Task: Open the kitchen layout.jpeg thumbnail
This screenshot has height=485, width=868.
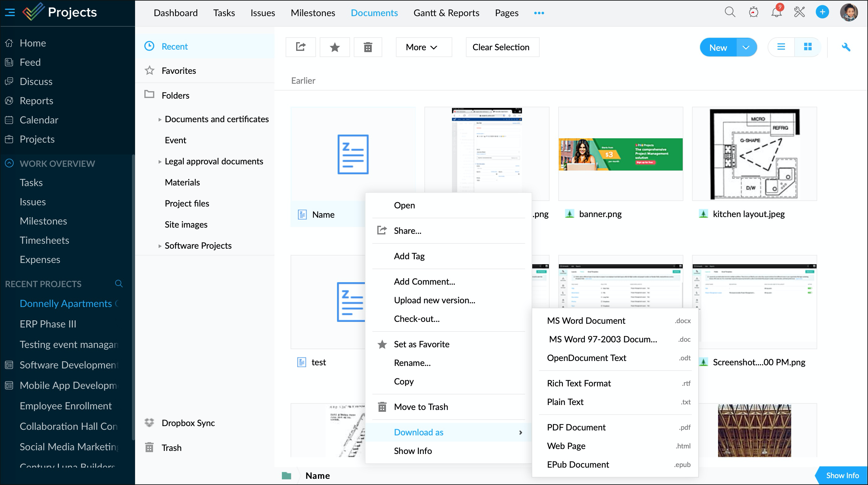Action: coord(754,154)
